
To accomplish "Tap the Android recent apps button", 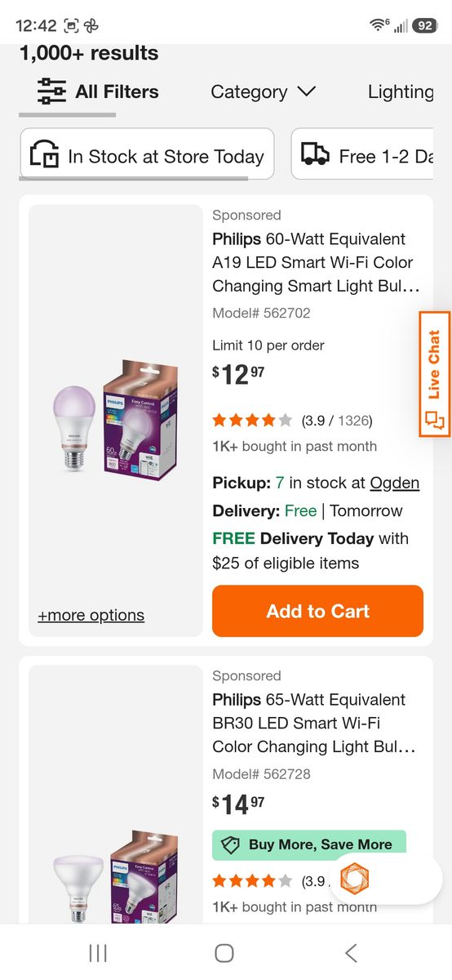I will pyautogui.click(x=98, y=952).
